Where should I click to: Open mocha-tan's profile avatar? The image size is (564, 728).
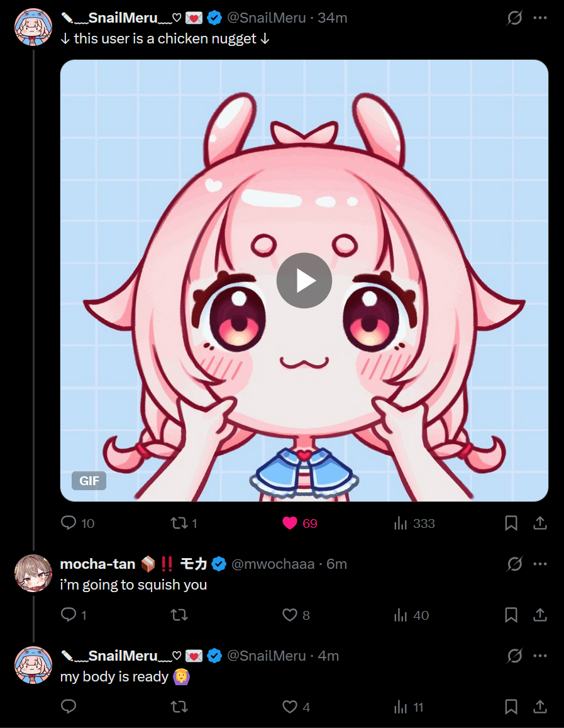click(x=33, y=573)
